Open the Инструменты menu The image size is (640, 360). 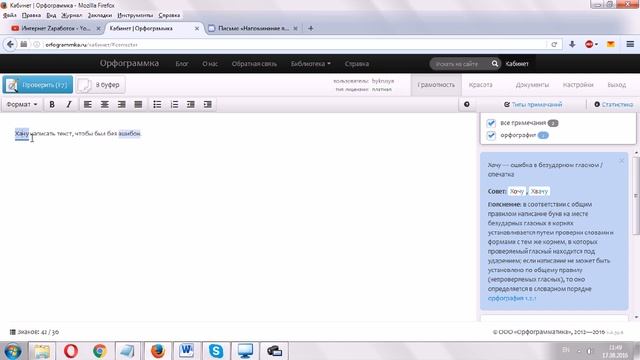(x=135, y=15)
